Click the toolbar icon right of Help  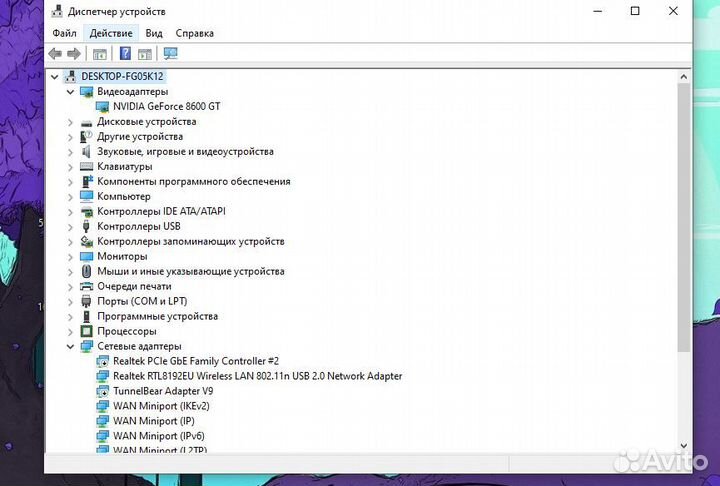[x=145, y=54]
